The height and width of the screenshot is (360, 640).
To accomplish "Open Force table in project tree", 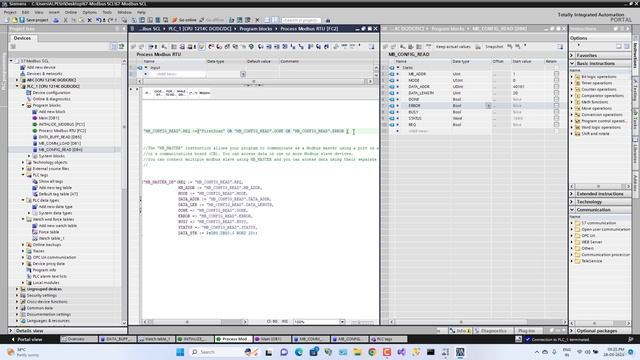I will pyautogui.click(x=49, y=232).
